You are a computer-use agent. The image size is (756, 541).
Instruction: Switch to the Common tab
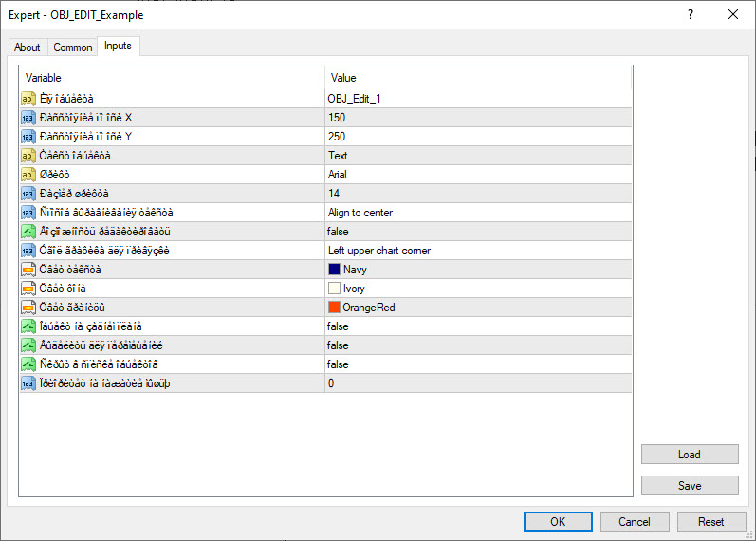(x=73, y=47)
